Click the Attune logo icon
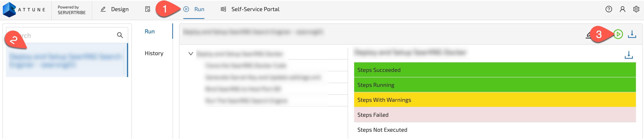 [9, 9]
